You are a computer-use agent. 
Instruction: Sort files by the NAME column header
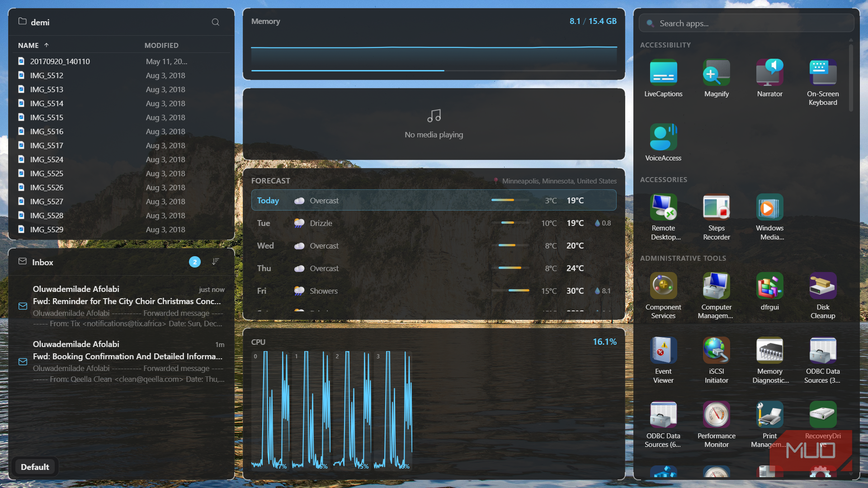[33, 45]
